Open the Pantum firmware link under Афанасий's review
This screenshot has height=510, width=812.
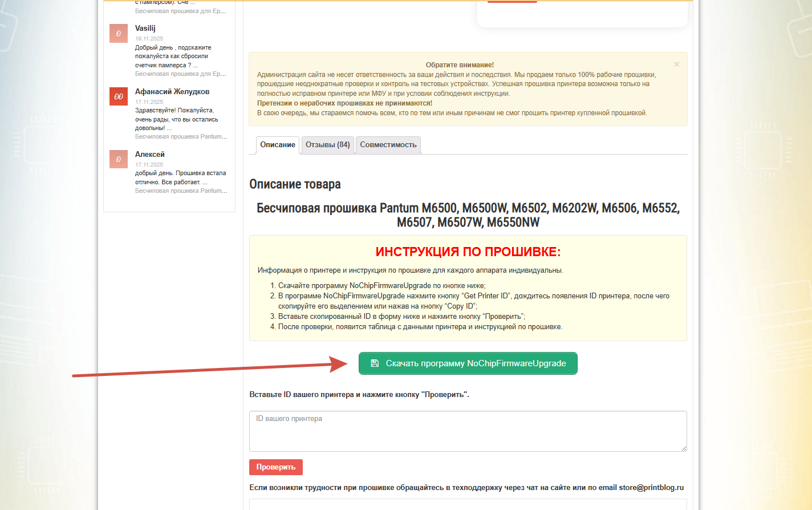[x=181, y=137]
